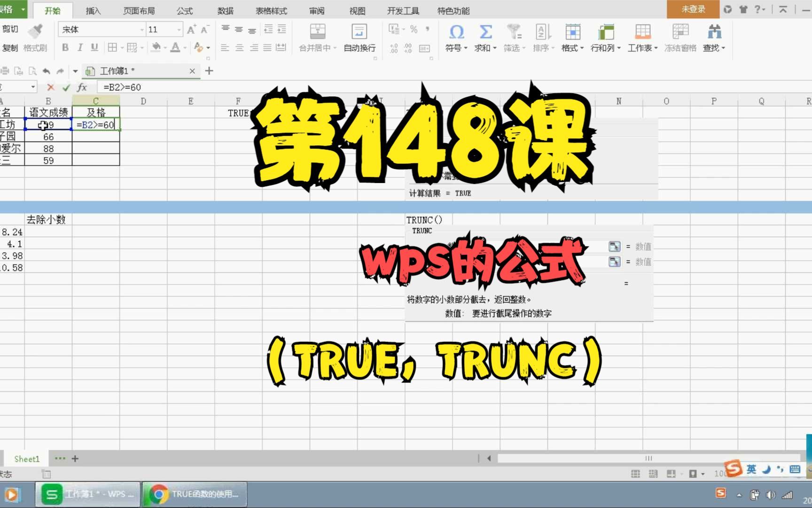Open the 宋体 font name dropdown
This screenshot has height=508, width=812.
pos(142,29)
